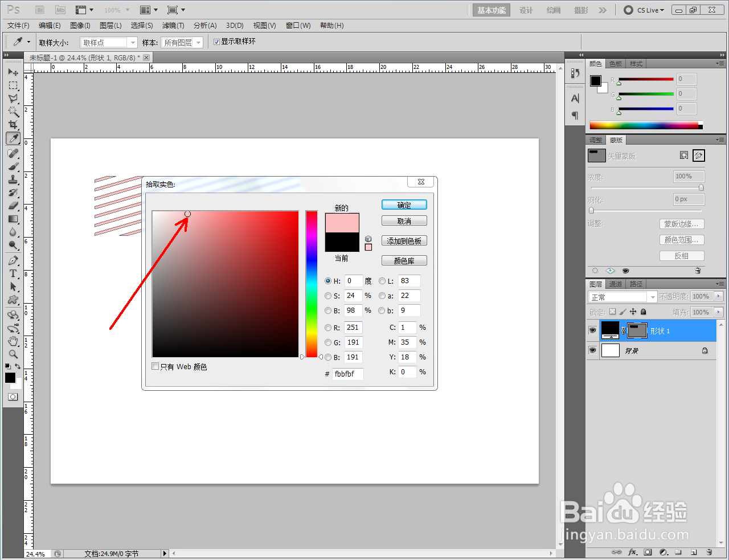Screen dimensions: 729x560
Task: Add layer mask icon in Layers panel
Action: (x=648, y=552)
